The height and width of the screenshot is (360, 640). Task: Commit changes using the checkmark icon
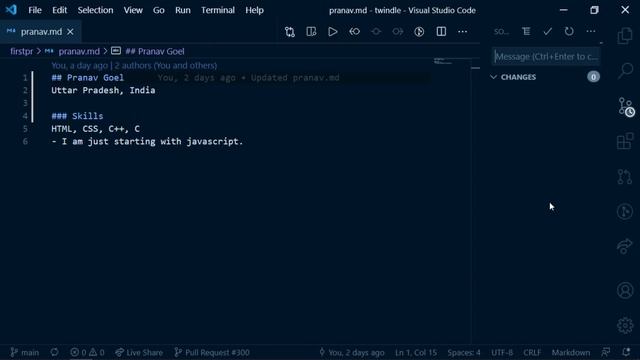547,31
